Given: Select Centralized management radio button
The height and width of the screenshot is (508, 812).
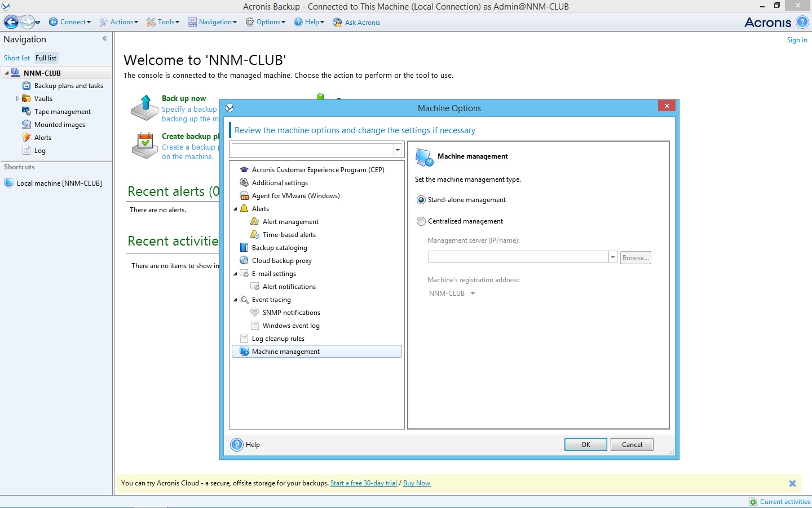Looking at the screenshot, I should pyautogui.click(x=421, y=221).
